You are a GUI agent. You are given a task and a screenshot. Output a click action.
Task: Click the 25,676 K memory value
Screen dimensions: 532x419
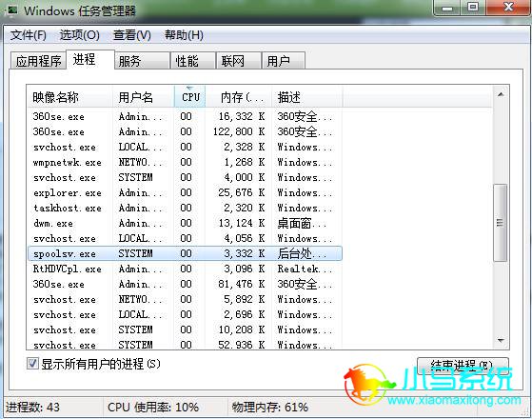[x=242, y=193]
